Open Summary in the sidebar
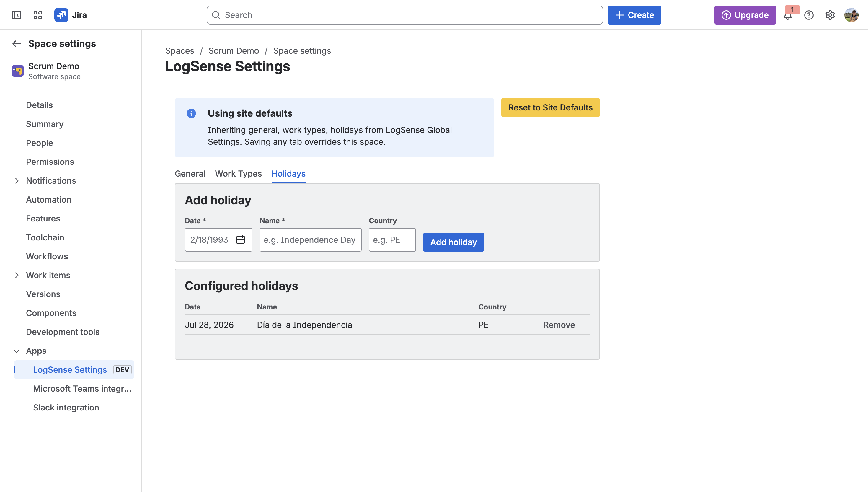 coord(45,124)
